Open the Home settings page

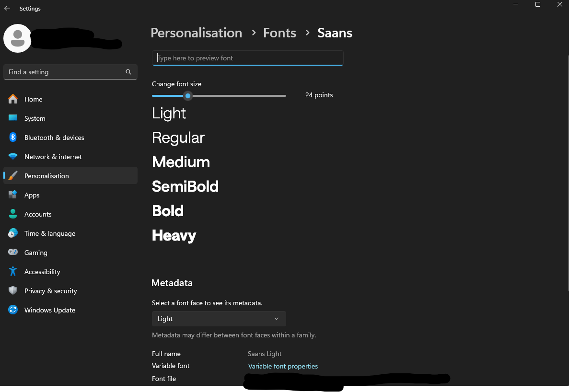tap(70, 99)
